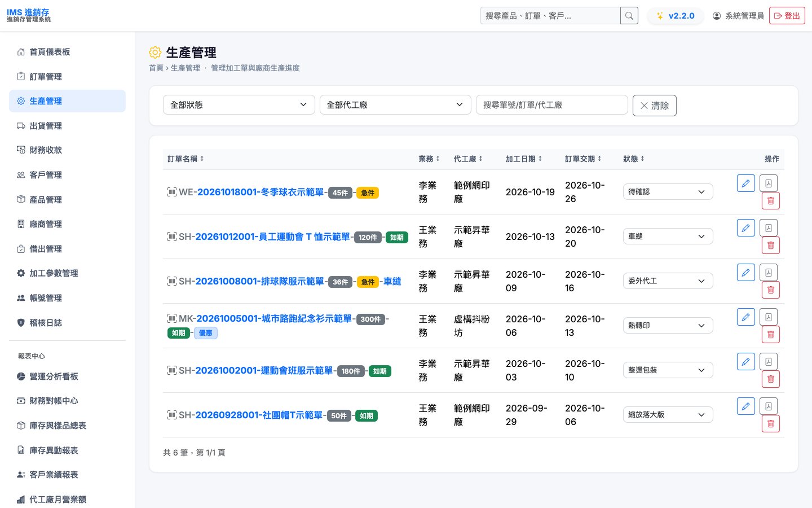Open PDF document for SH-20261008001 order
The height and width of the screenshot is (508, 812).
tap(769, 273)
